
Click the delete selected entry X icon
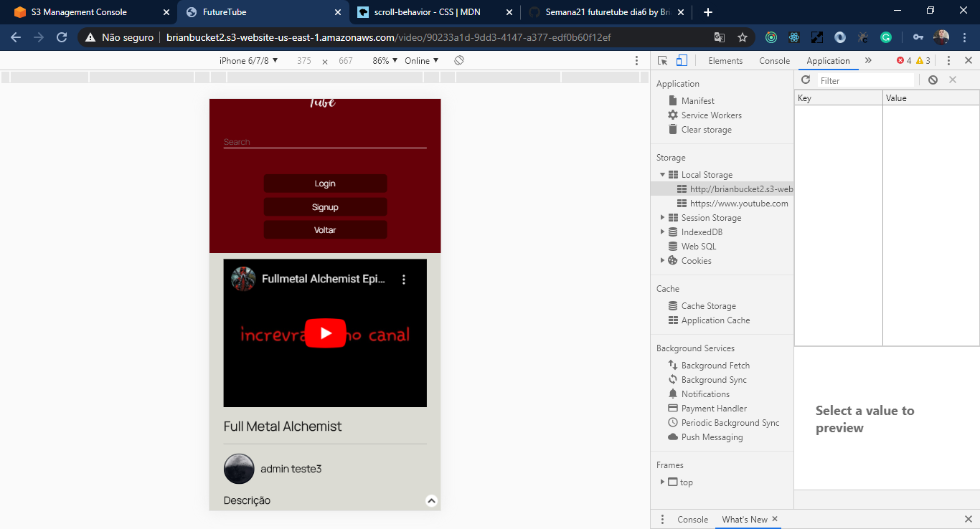pyautogui.click(x=953, y=80)
